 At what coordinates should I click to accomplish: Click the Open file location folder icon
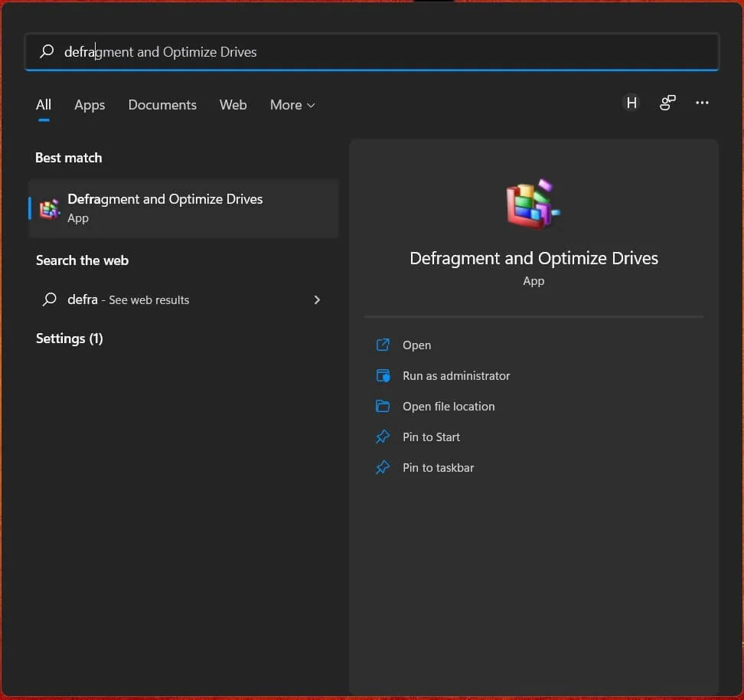[x=383, y=406]
